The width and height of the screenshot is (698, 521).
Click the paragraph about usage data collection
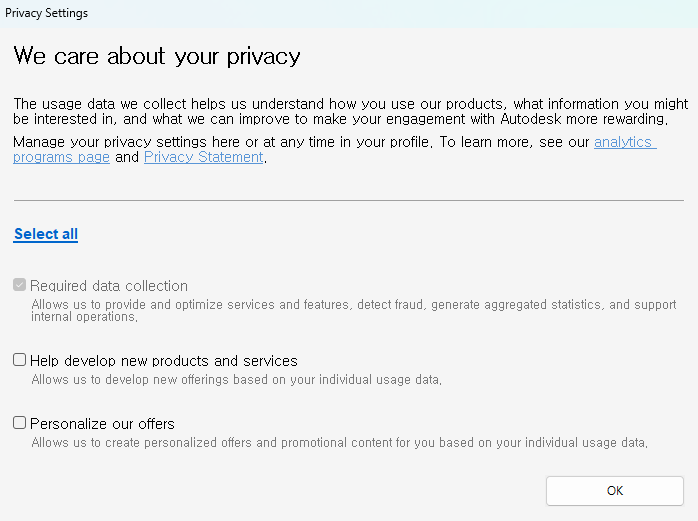click(x=351, y=111)
